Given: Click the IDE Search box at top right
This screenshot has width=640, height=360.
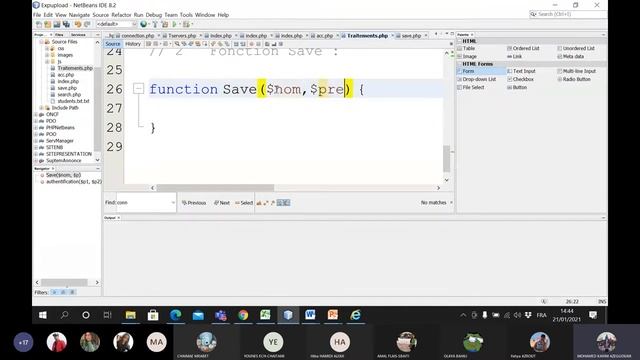Looking at the screenshot, I should [568, 14].
